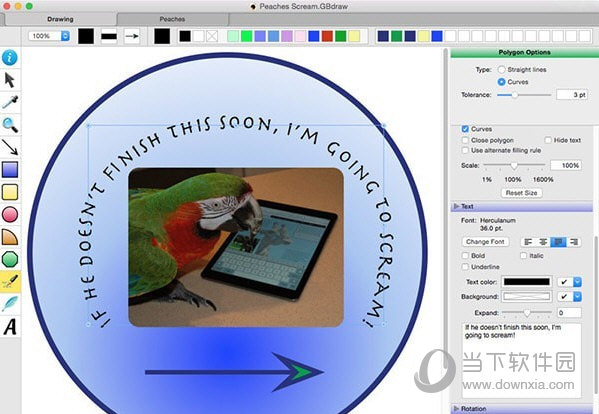Click the empty Background color well
The image size is (599, 414).
pyautogui.click(x=526, y=296)
